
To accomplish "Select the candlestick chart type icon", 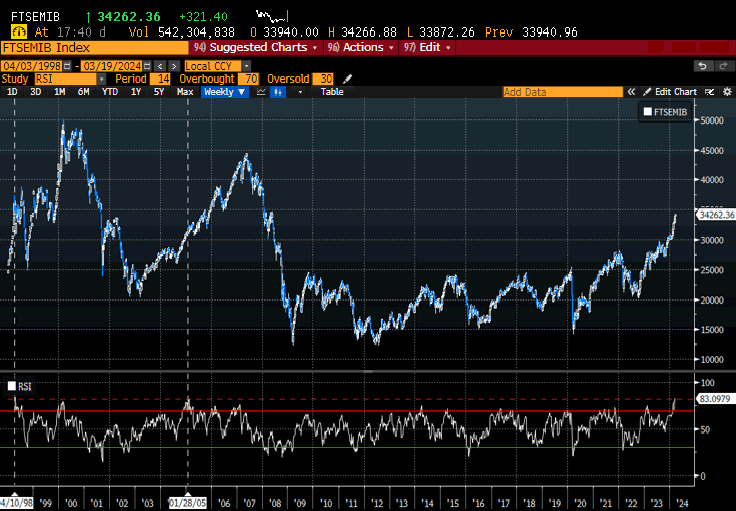I will pyautogui.click(x=278, y=91).
